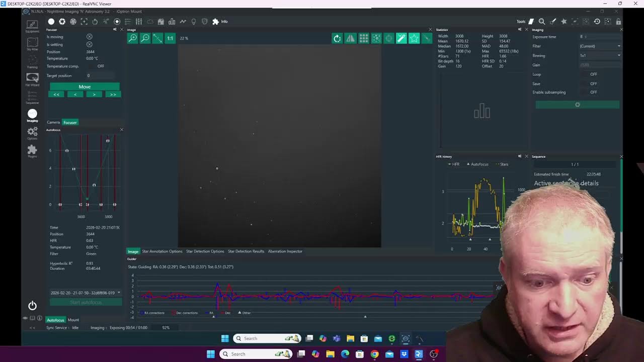Click the >> large step outward button
The image size is (644, 362).
[113, 95]
